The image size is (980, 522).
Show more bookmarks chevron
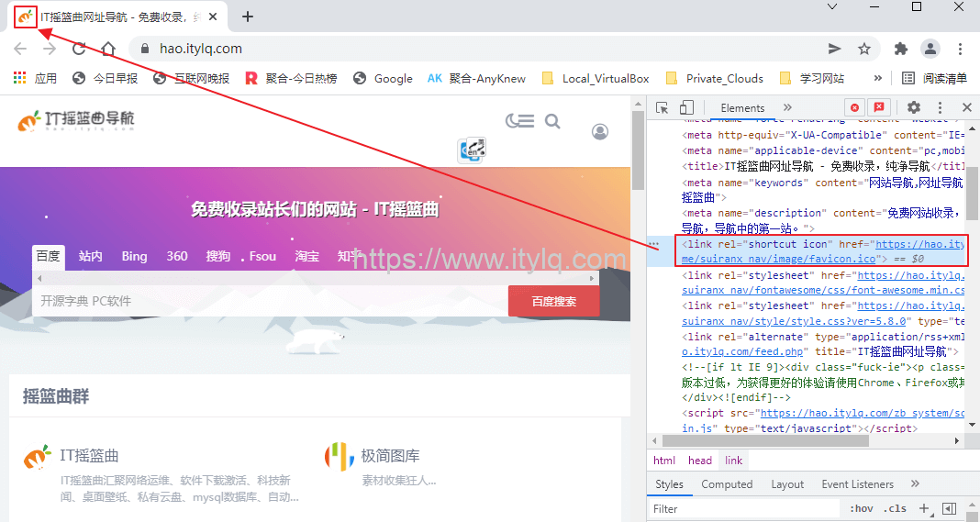pos(878,78)
